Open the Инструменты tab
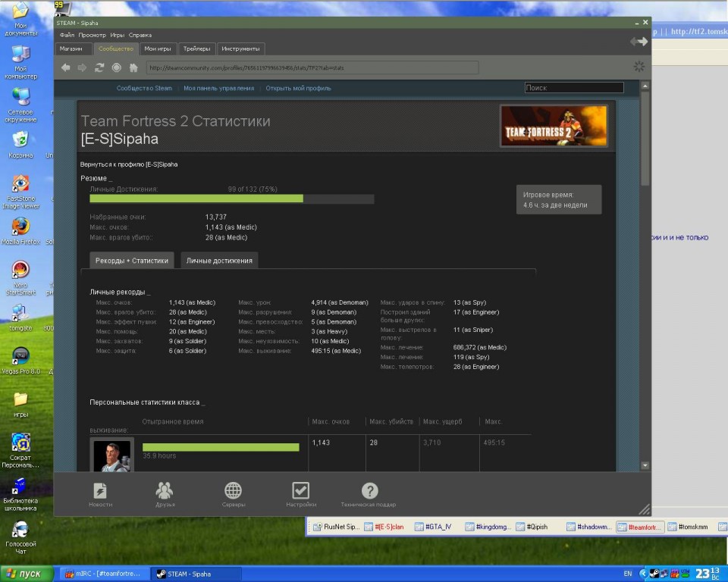This screenshot has width=728, height=582. 240,48
